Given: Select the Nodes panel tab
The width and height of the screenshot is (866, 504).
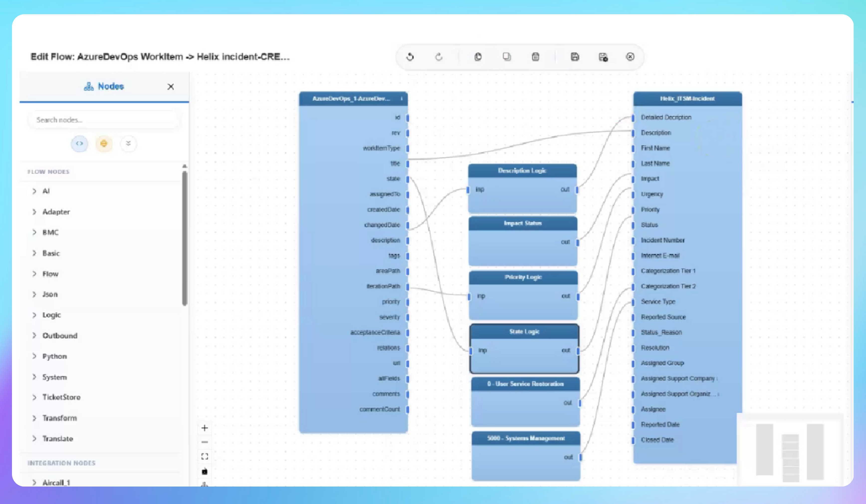Looking at the screenshot, I should click(104, 87).
